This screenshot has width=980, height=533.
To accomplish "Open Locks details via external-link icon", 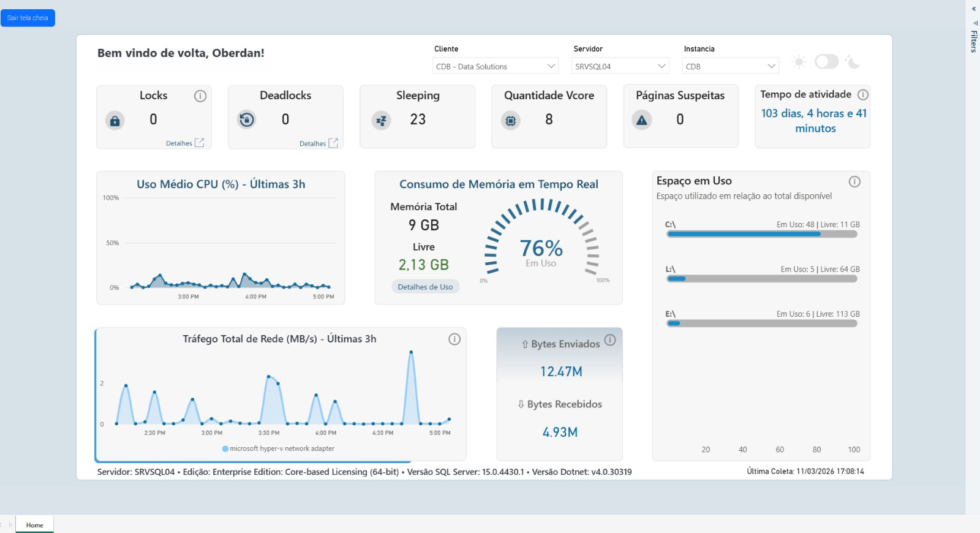I will (199, 143).
